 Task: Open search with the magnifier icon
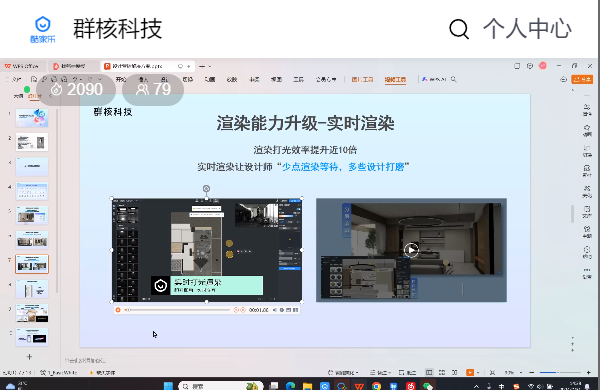[459, 29]
